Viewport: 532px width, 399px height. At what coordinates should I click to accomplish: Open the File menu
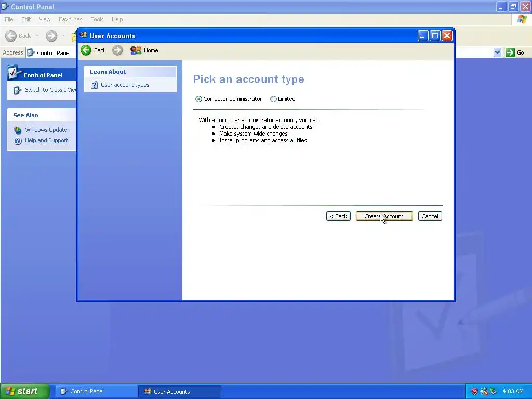click(9, 19)
